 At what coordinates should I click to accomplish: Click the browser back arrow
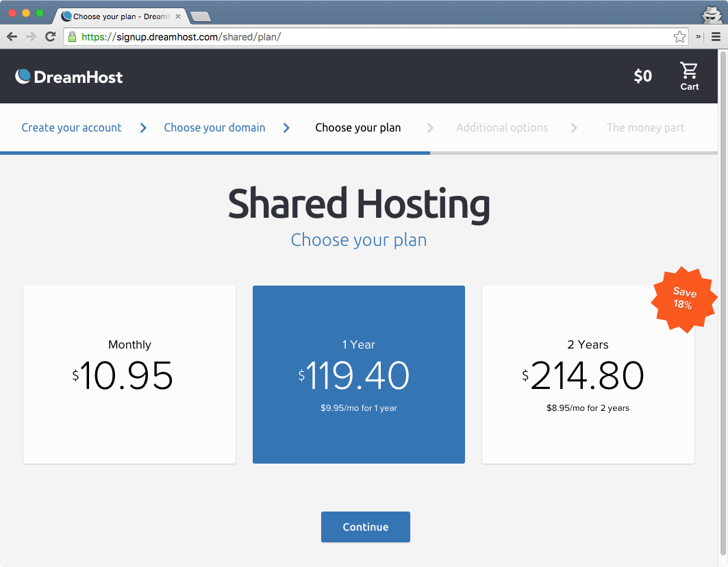[12, 37]
